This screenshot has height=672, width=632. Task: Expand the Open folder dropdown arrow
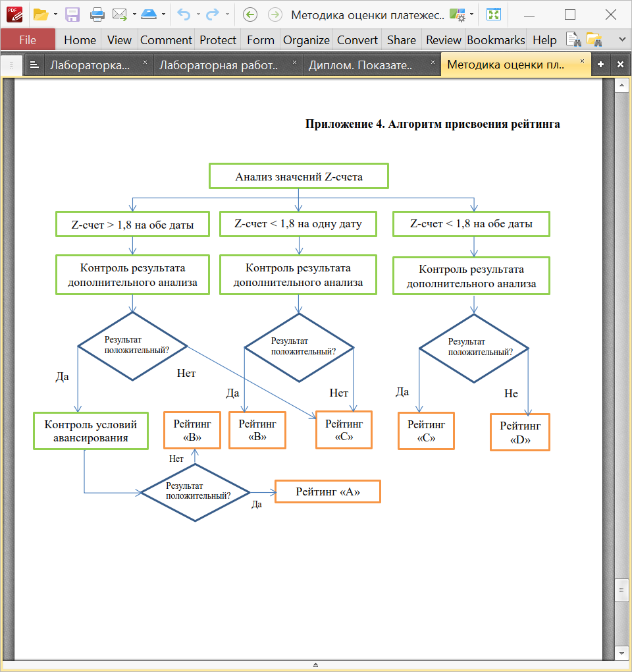coord(56,14)
